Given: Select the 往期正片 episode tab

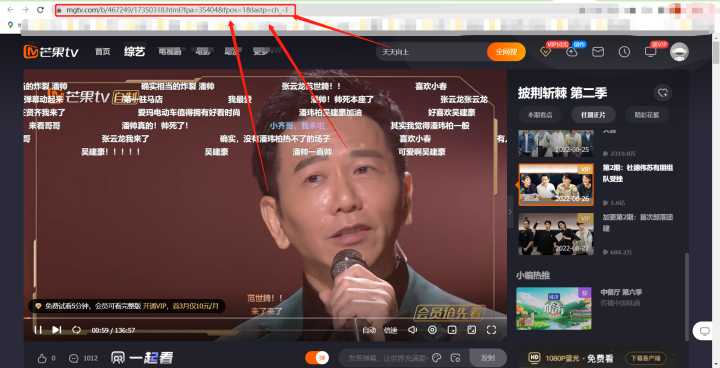Looking at the screenshot, I should click(593, 115).
